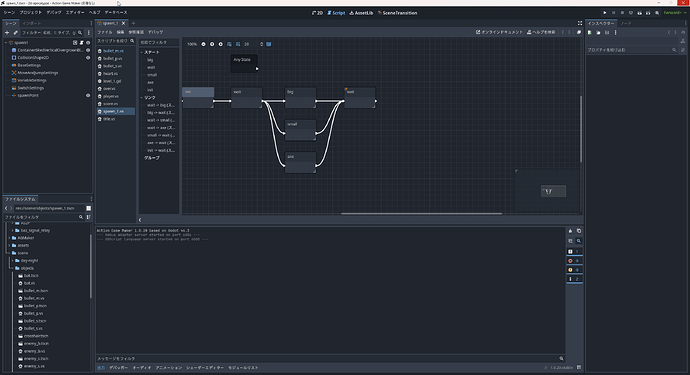Switch to the ノード tab beside Inspector
The image size is (690, 375).
tap(626, 23)
